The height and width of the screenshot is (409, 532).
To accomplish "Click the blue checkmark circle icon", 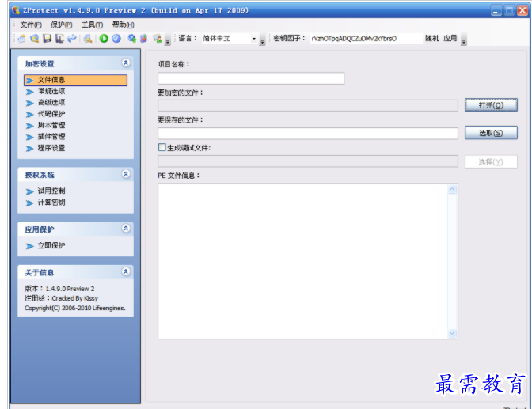I will click(x=116, y=38).
